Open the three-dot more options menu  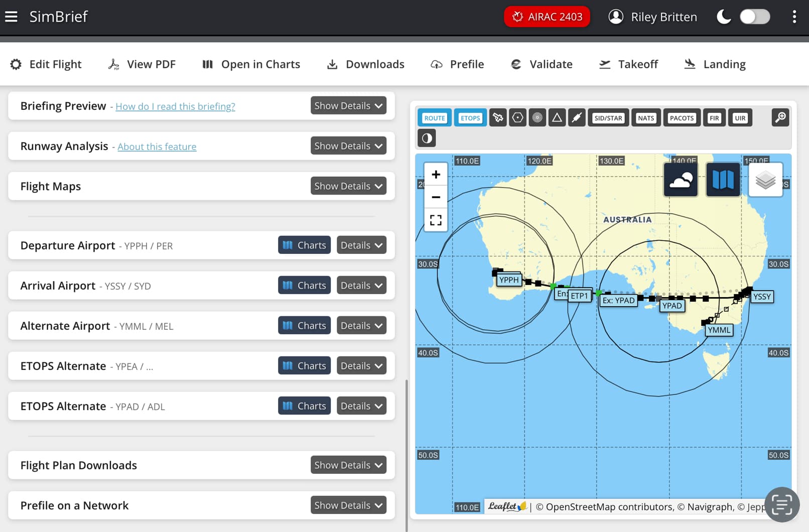coord(794,17)
